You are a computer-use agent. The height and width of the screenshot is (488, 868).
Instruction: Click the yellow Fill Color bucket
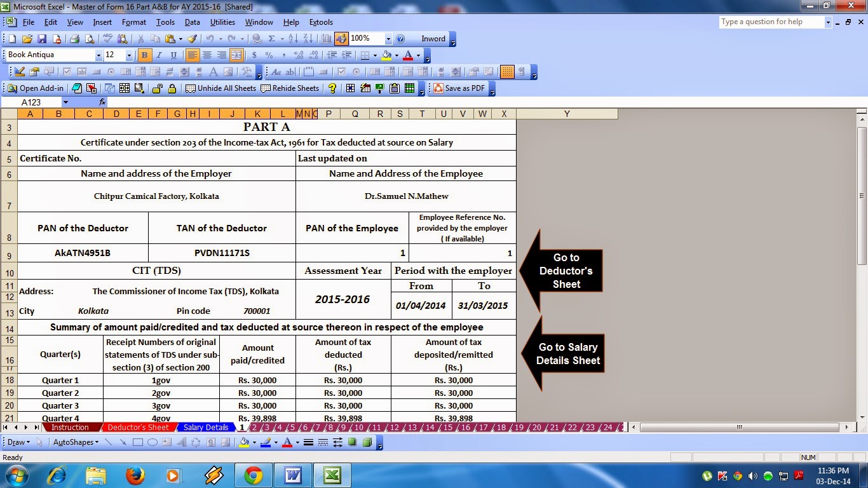(x=386, y=55)
